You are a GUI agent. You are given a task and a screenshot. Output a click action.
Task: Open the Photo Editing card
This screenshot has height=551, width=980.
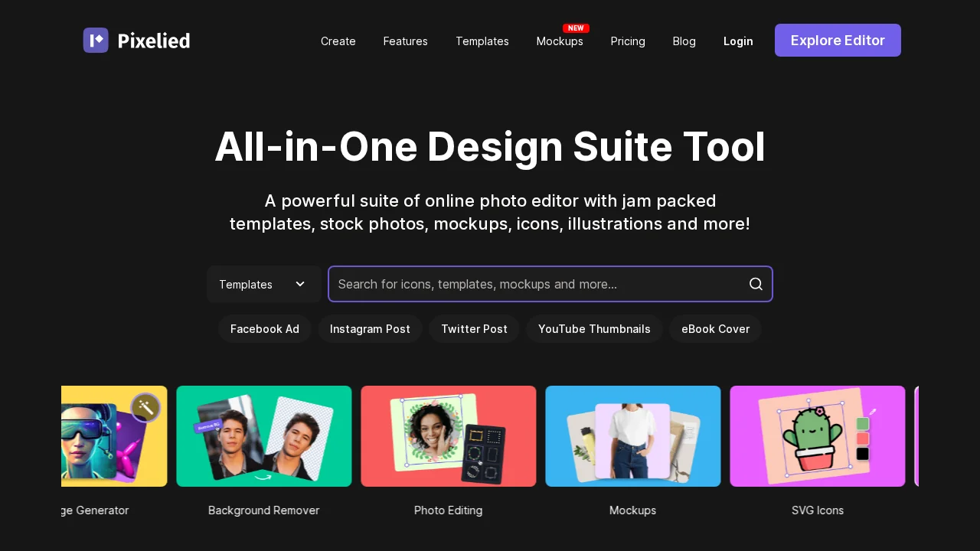[x=448, y=436]
